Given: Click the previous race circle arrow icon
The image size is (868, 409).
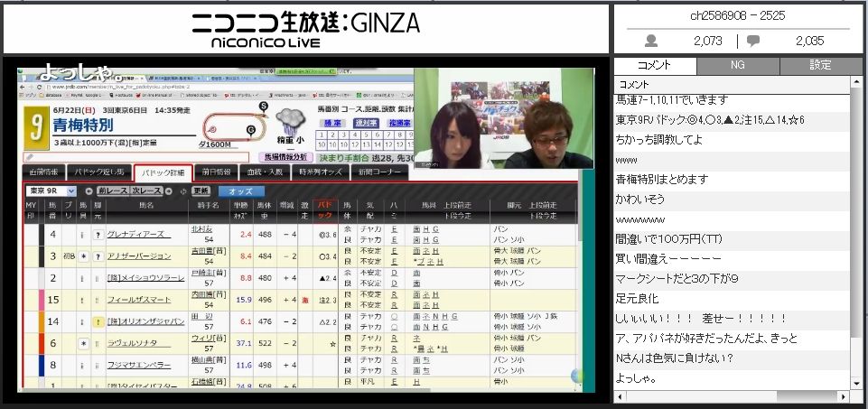Looking at the screenshot, I should (89, 191).
